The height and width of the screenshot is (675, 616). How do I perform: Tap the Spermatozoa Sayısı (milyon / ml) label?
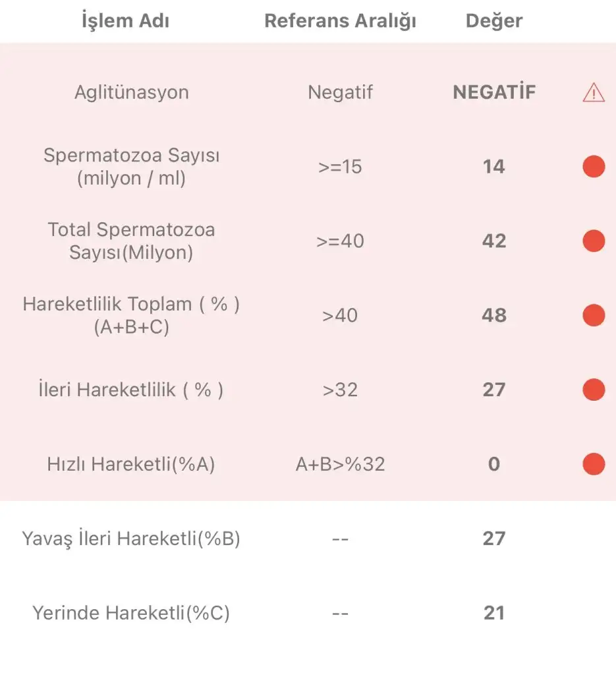point(132,167)
